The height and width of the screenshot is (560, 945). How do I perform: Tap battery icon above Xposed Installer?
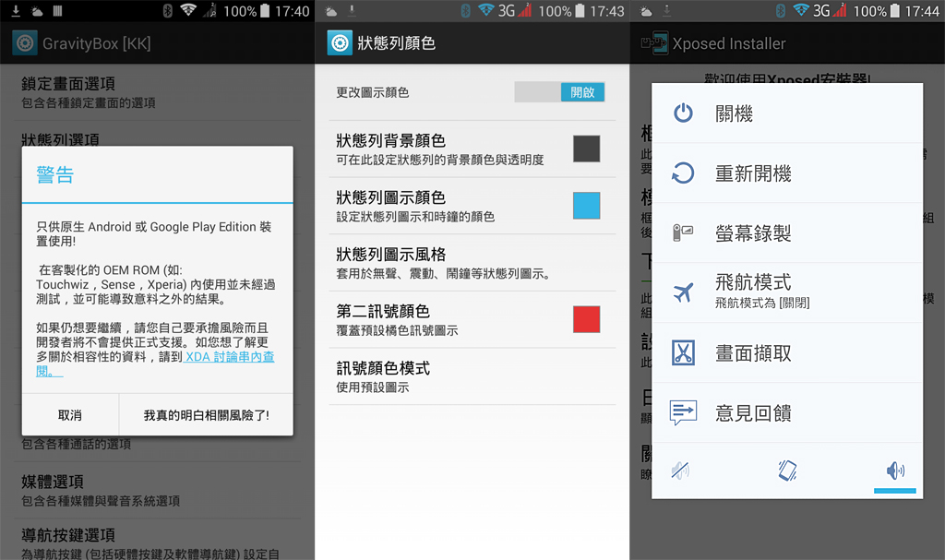click(x=895, y=11)
